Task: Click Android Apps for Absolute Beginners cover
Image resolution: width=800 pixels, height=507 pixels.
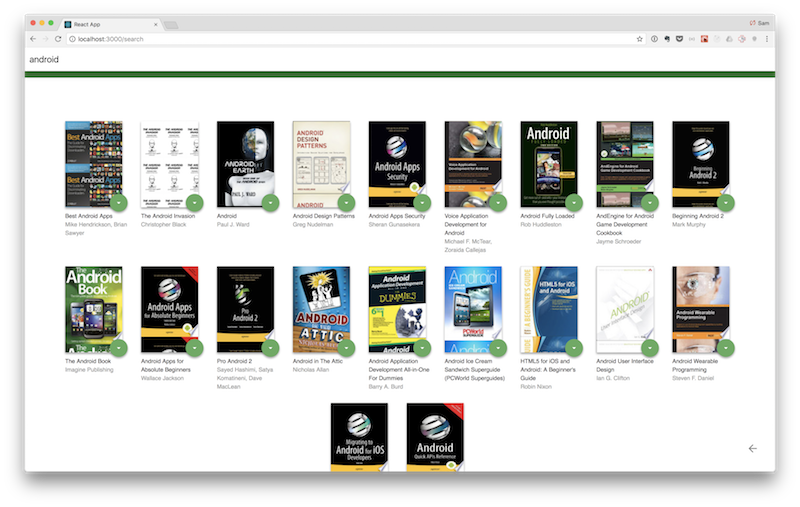Action: [170, 310]
